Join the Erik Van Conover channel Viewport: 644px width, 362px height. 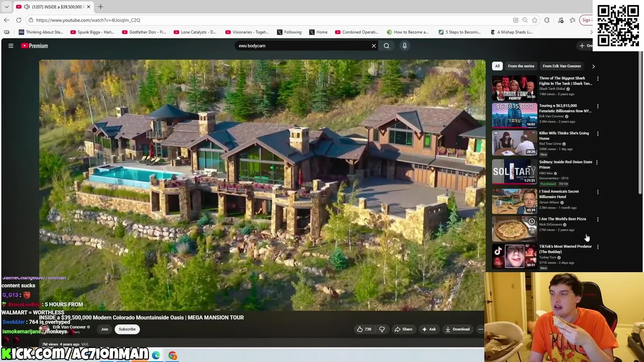coord(105,329)
